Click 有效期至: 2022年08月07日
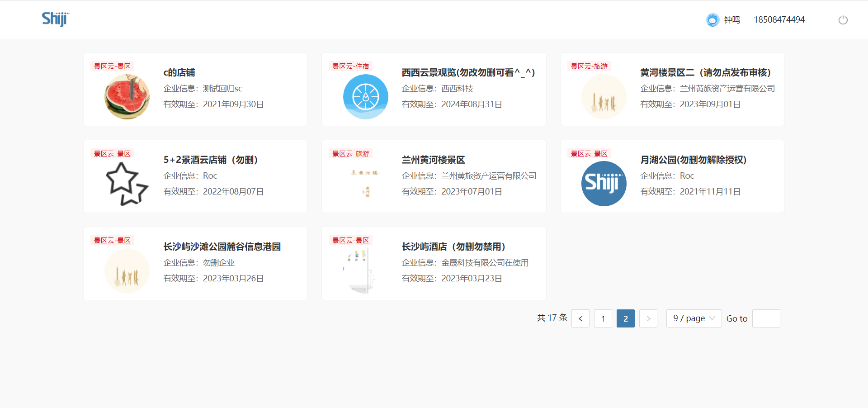The width and height of the screenshot is (868, 408). pos(213,192)
